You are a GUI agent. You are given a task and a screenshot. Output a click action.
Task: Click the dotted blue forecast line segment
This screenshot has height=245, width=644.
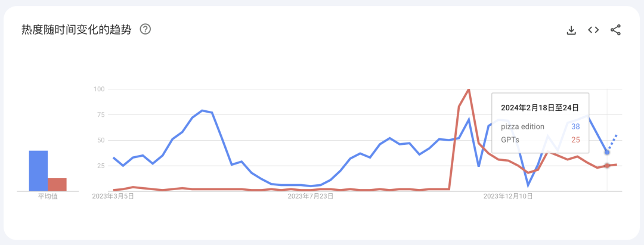click(x=612, y=142)
